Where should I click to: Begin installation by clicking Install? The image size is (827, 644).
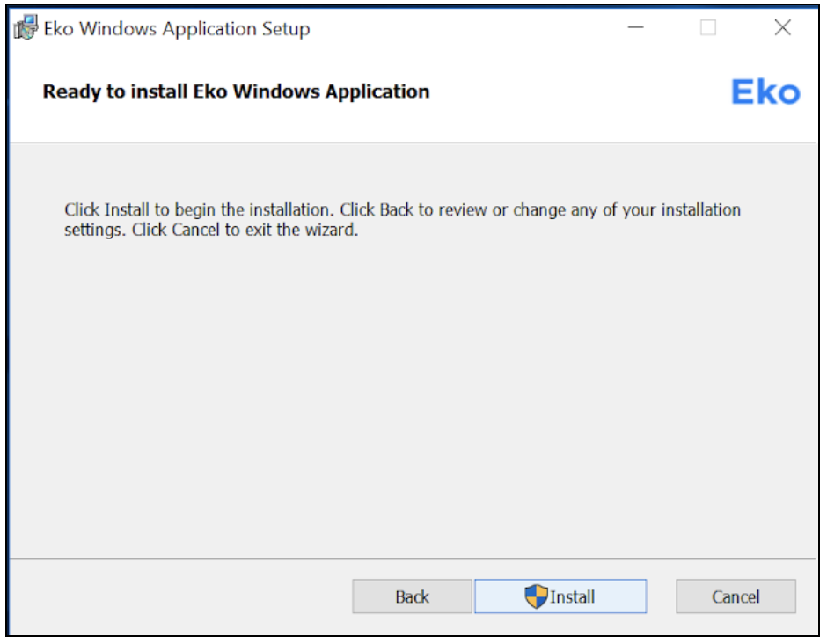tap(560, 596)
